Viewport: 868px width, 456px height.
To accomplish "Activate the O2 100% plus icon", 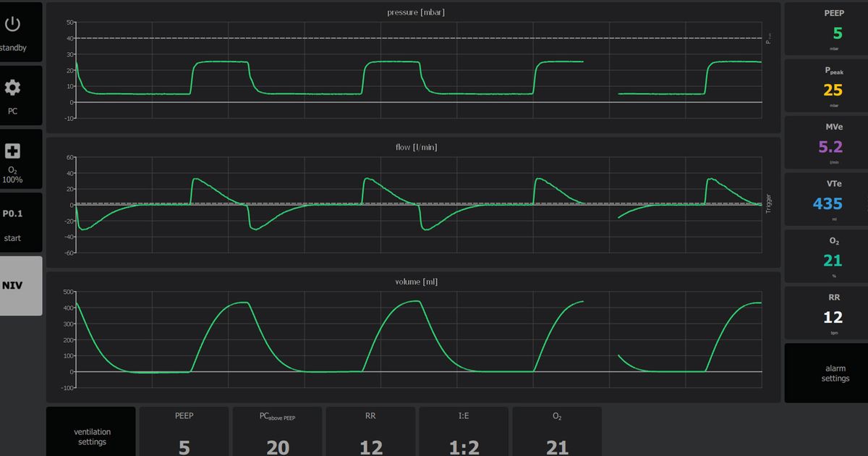I will pyautogui.click(x=12, y=151).
